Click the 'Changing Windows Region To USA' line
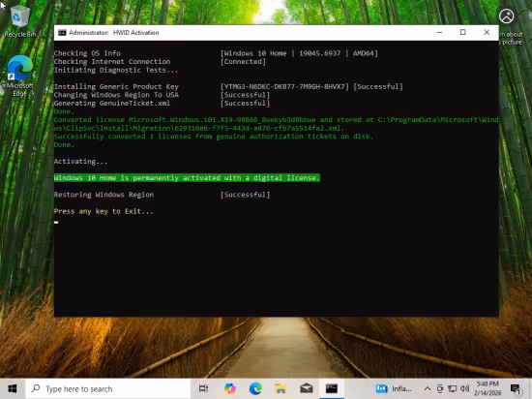Image resolution: width=532 pixels, height=399 pixels. 116,95
